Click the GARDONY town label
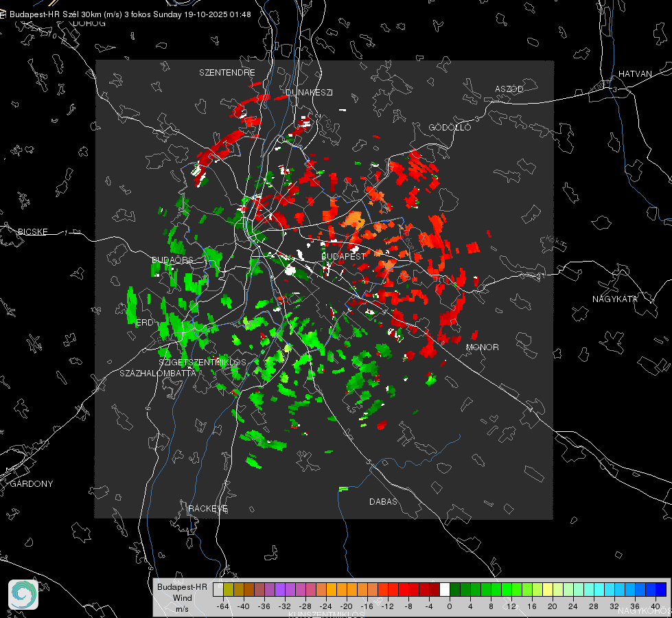Viewport: 672px width, 618px height. 32,484
